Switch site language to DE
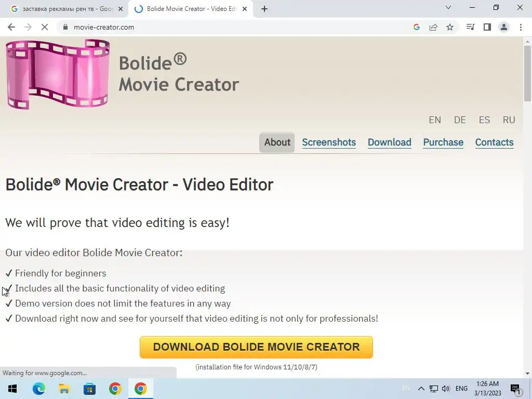The image size is (532, 399). click(x=460, y=120)
